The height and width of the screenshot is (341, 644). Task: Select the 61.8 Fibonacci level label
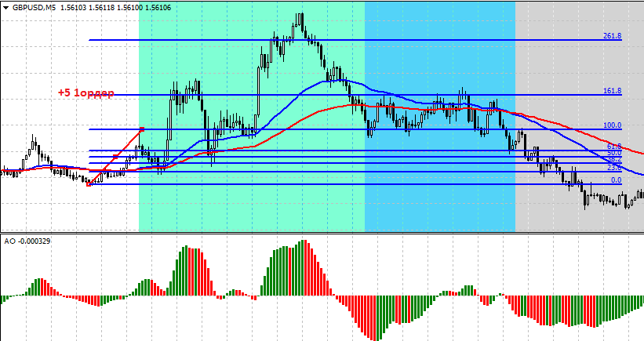[x=614, y=147]
